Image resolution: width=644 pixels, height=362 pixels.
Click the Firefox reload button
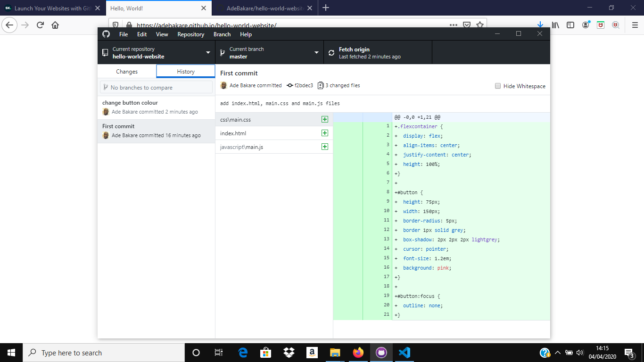(40, 25)
